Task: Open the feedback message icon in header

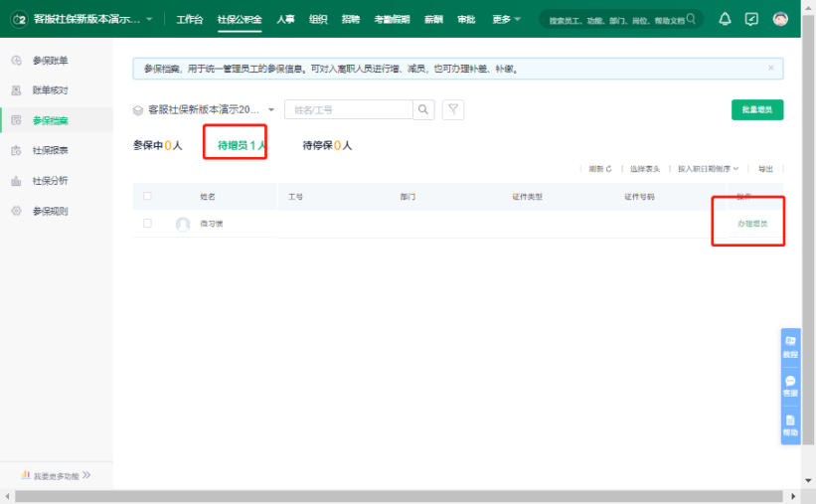Action: 751,19
